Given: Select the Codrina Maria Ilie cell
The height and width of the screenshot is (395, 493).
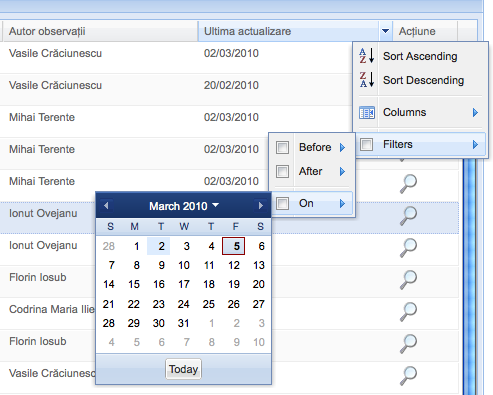Looking at the screenshot, I should point(52,309).
